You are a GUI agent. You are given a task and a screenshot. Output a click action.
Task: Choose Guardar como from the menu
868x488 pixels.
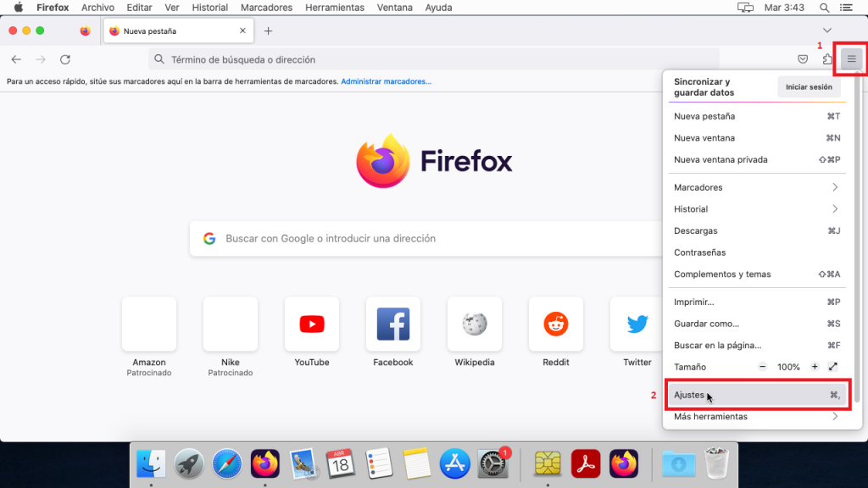757,323
